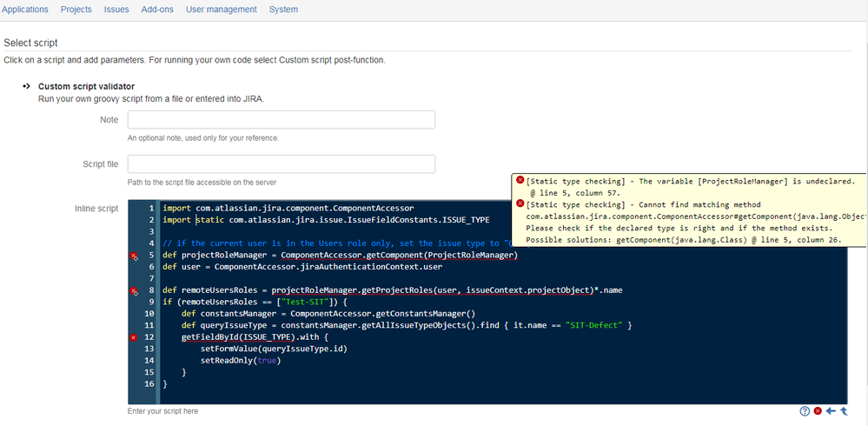This screenshot has height=426, width=868.
Task: Click the error marker on line 5 gutter
Action: click(134, 256)
